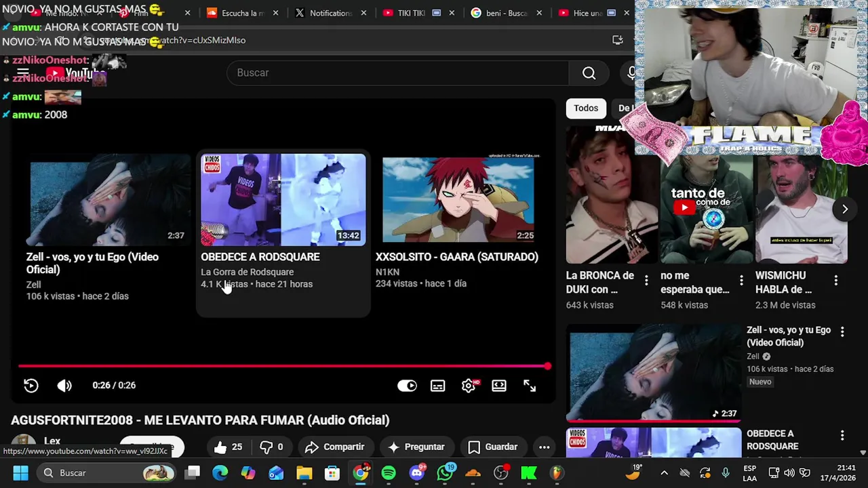This screenshot has width=868, height=488.
Task: Open the OBEDECE A RODSQUARE endscreen thumbnail
Action: coord(283,200)
